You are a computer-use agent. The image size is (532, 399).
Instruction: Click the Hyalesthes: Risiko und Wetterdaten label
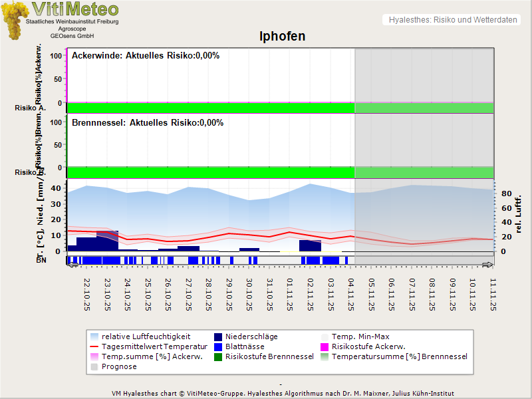pos(452,20)
